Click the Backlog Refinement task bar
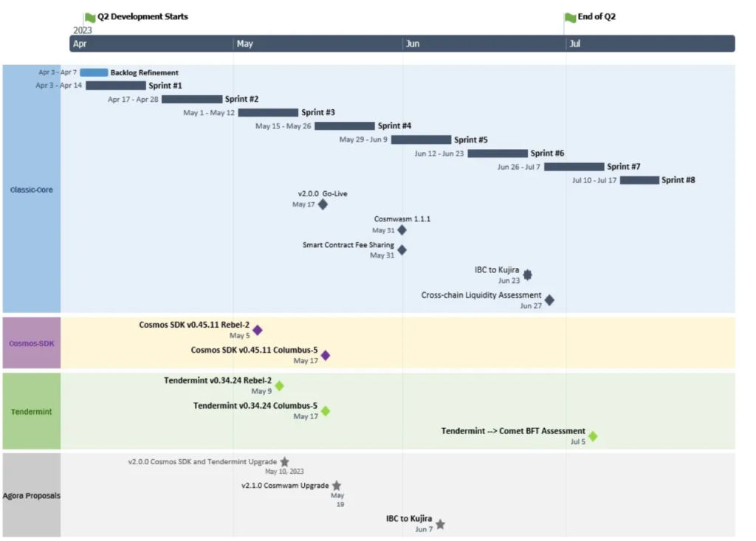This screenshot has height=541, width=756. (x=94, y=72)
